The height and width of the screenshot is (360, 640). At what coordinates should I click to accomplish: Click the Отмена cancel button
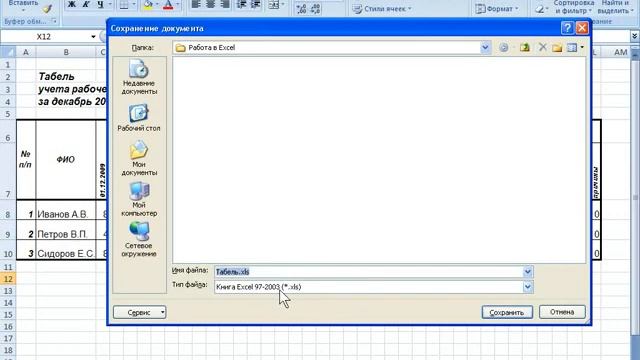tap(562, 312)
